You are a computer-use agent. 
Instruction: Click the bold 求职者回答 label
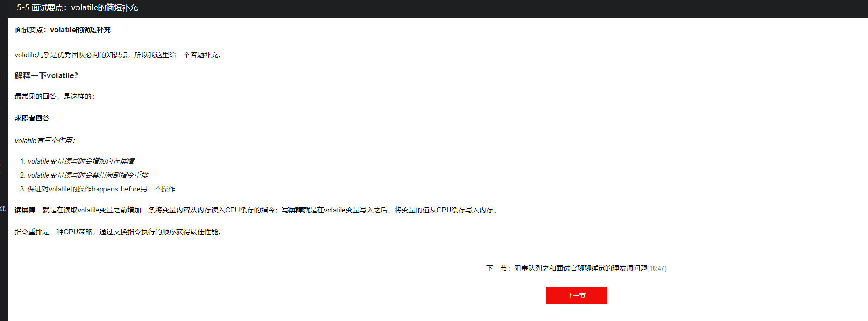[x=32, y=118]
